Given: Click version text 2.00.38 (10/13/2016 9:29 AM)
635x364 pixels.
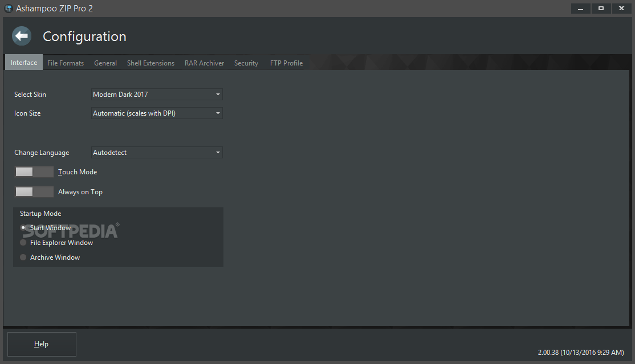Looking at the screenshot, I should point(581,352).
